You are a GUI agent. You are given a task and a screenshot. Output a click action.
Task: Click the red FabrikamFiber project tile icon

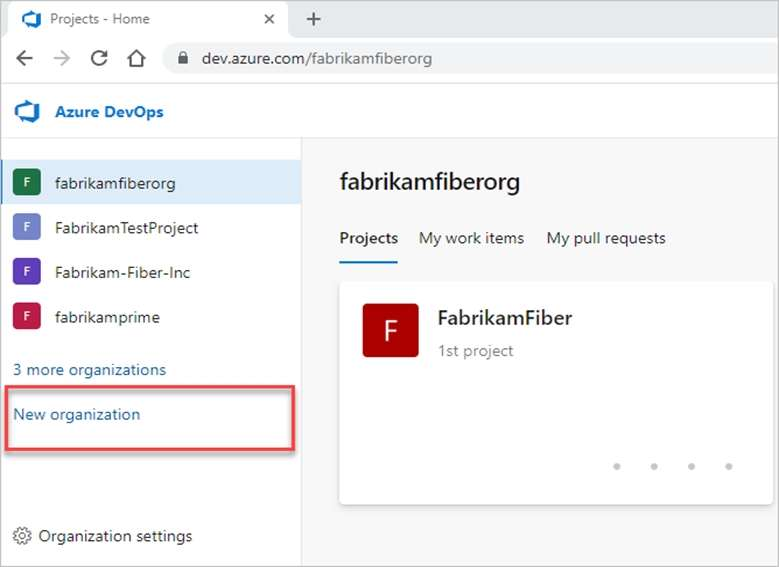click(390, 330)
